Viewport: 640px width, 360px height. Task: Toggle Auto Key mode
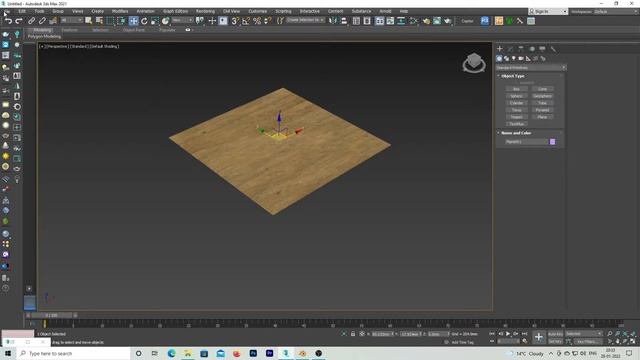click(555, 334)
